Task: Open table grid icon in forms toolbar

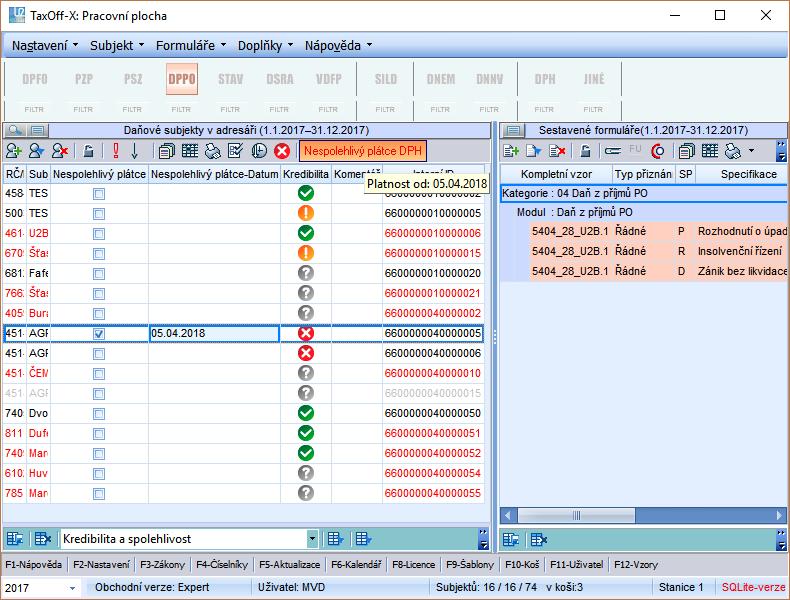Action: tap(710, 151)
